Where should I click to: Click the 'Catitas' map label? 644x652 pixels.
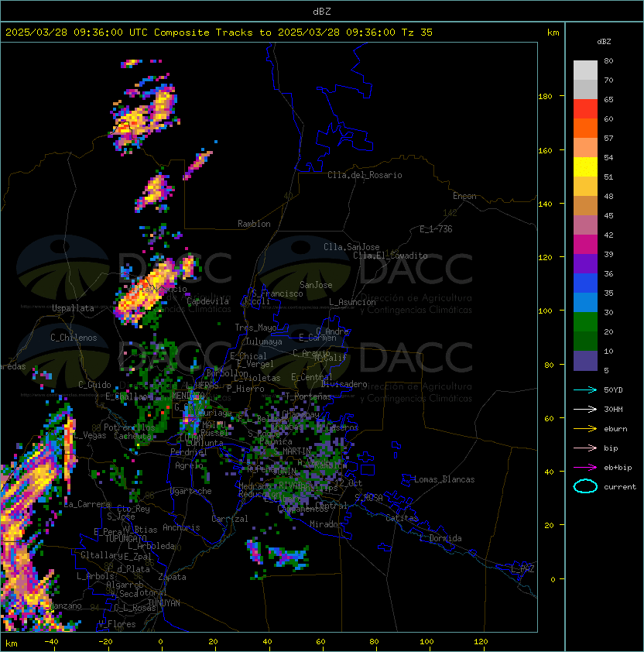[402, 518]
